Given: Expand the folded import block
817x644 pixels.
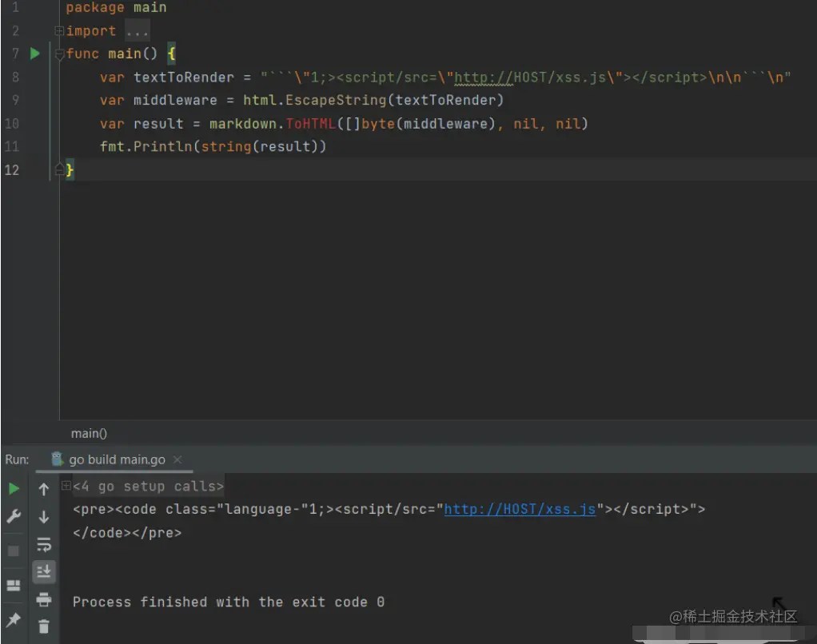Looking at the screenshot, I should [59, 30].
